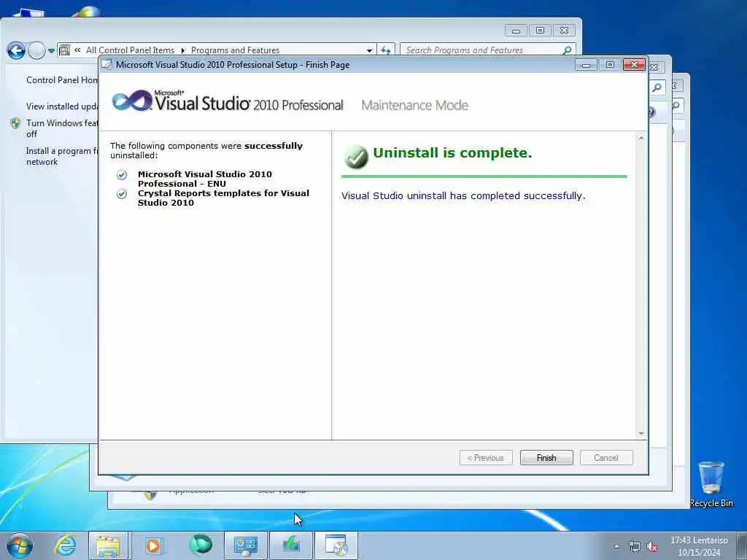Switch to Visual Studio Setup taskbar button
Viewport: 747px width, 560px height.
pos(336,545)
